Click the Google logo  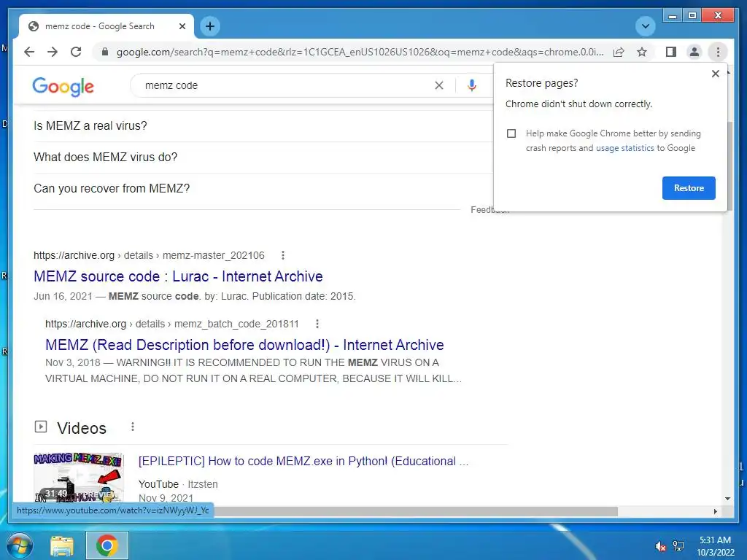pos(63,86)
